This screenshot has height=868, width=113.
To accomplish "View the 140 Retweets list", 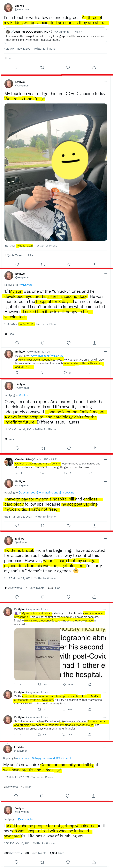I will coord(13,588).
